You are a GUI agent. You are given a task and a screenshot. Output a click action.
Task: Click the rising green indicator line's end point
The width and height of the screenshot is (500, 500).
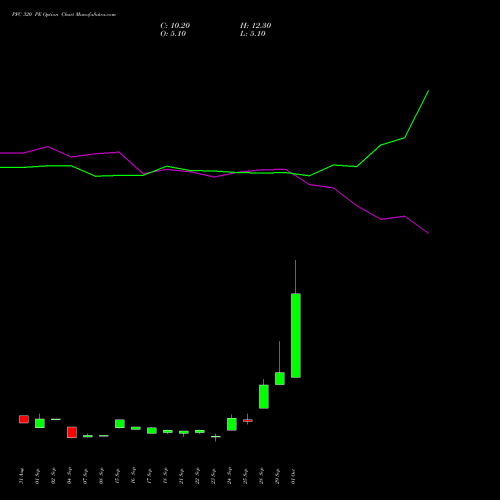point(428,91)
